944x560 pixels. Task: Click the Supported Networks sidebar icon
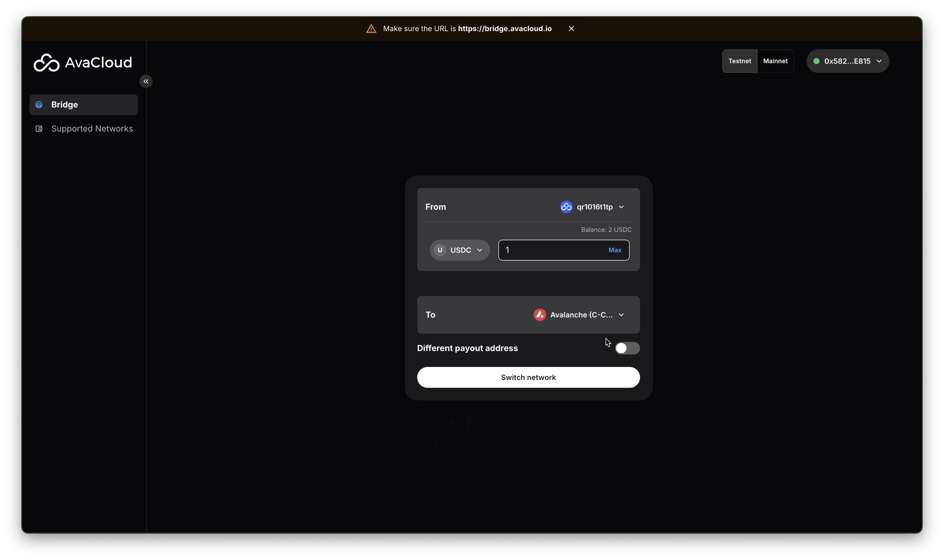coord(39,129)
